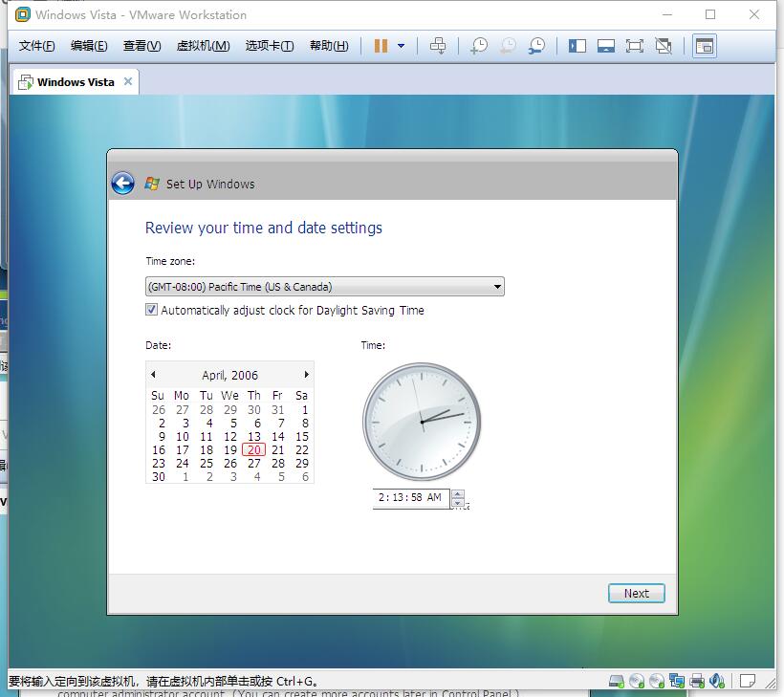
Task: Send Ctrl+Alt+Del via toolbar keyboard icon
Action: [438, 46]
